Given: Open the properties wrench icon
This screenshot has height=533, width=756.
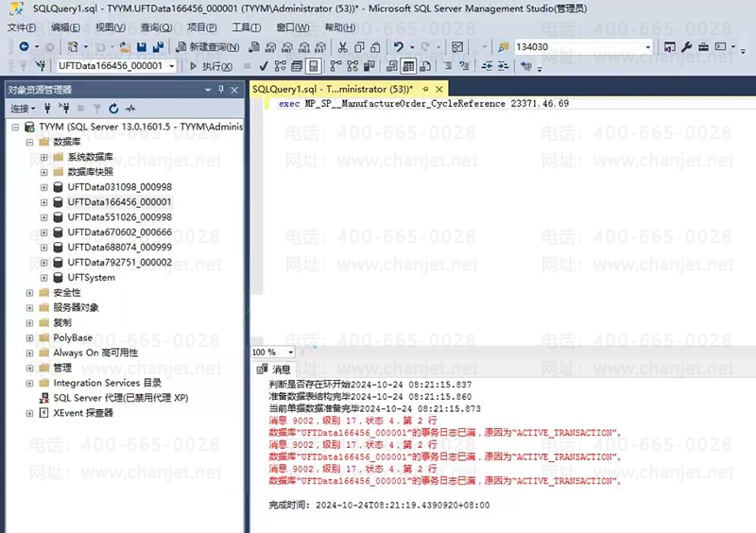Looking at the screenshot, I should tap(687, 47).
